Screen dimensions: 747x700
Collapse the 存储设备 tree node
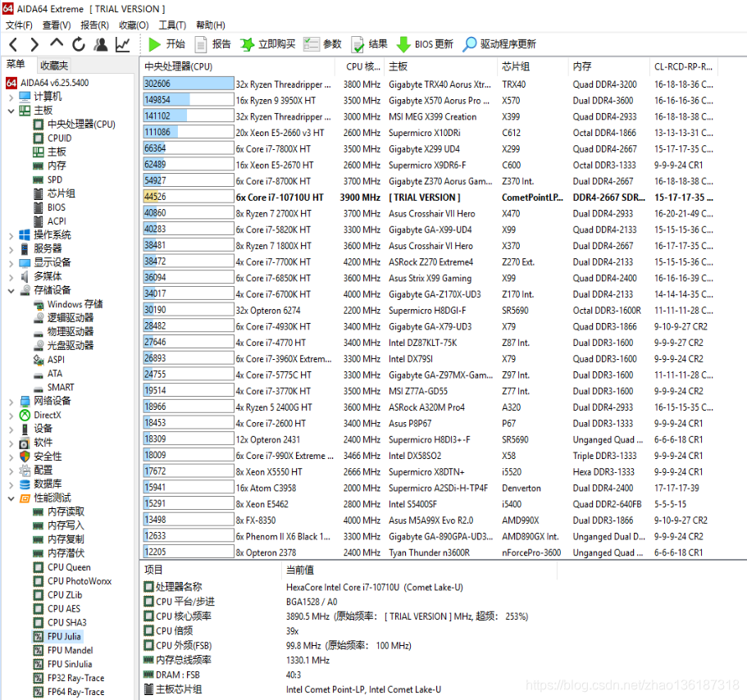[11, 290]
